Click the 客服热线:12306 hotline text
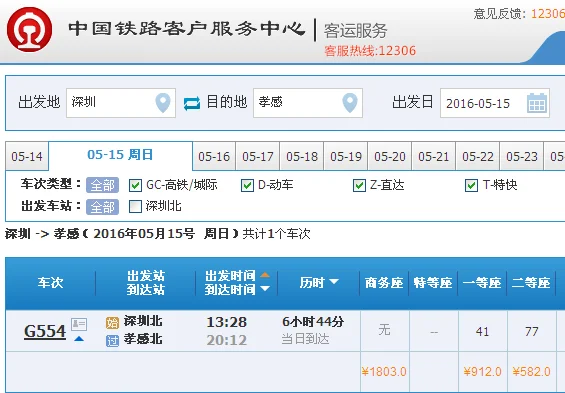565x393 pixels. coord(370,51)
